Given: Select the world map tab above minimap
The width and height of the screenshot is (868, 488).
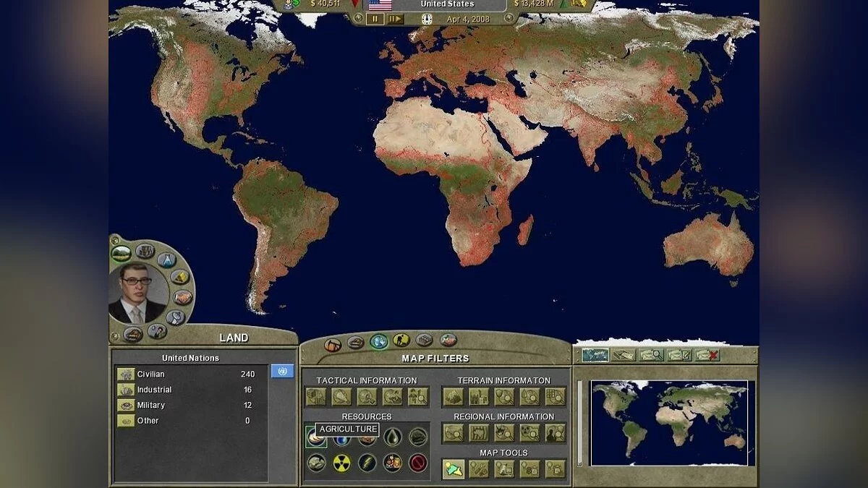Looking at the screenshot, I should (595, 355).
